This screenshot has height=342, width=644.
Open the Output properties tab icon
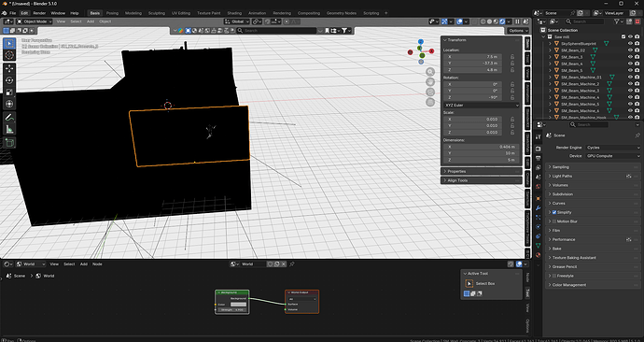click(538, 158)
